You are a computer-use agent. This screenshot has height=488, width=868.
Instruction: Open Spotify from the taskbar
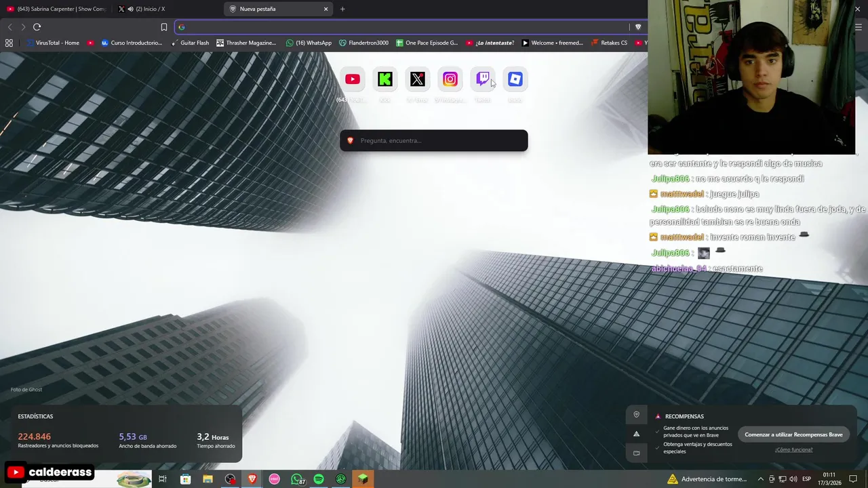(319, 479)
